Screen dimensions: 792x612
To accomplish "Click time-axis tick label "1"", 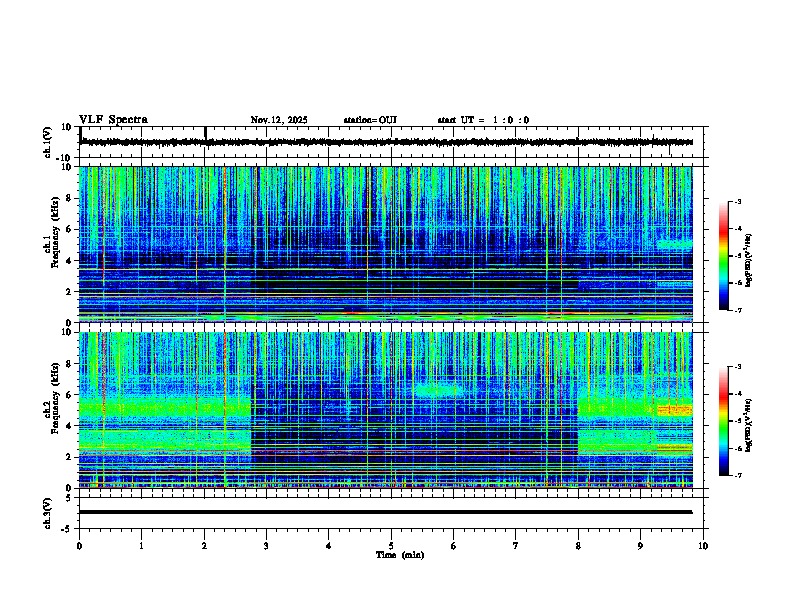I will pos(141,546).
